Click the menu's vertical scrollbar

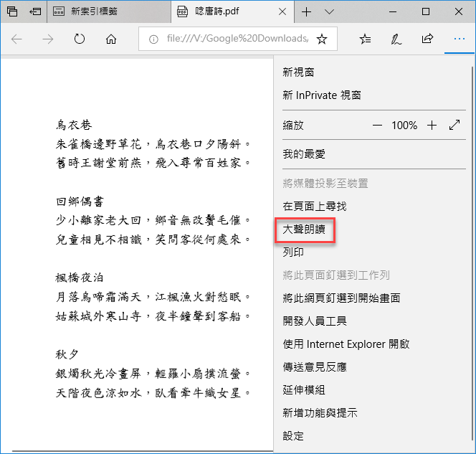tap(472, 254)
